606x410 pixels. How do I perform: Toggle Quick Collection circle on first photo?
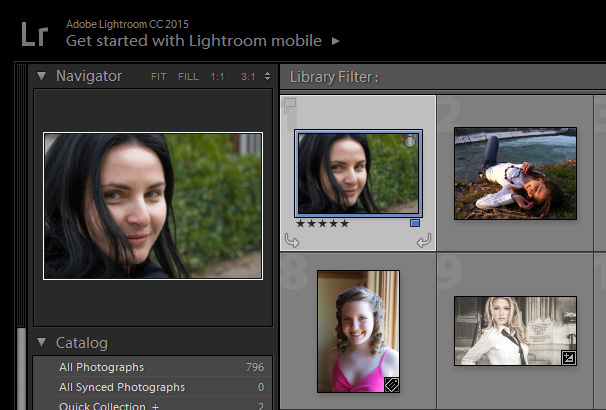410,142
